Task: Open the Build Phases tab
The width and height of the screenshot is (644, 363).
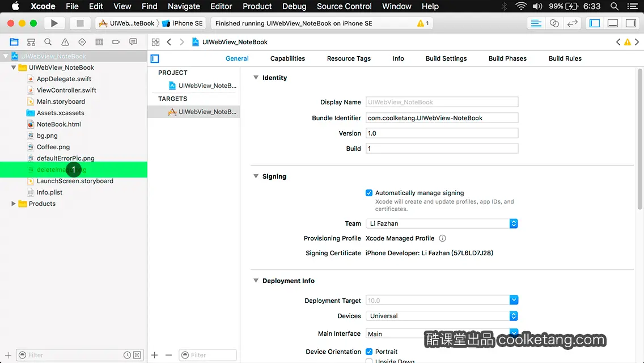Action: click(507, 58)
